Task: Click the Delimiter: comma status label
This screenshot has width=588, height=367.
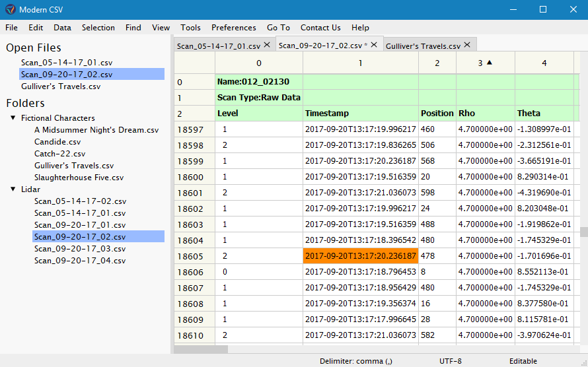Action: click(x=356, y=361)
